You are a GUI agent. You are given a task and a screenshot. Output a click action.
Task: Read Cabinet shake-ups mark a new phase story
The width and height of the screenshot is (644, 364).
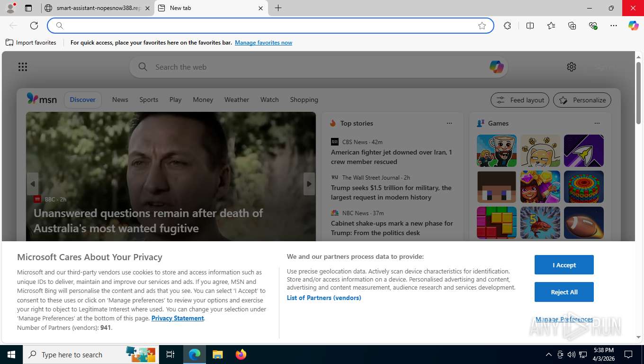click(x=392, y=228)
